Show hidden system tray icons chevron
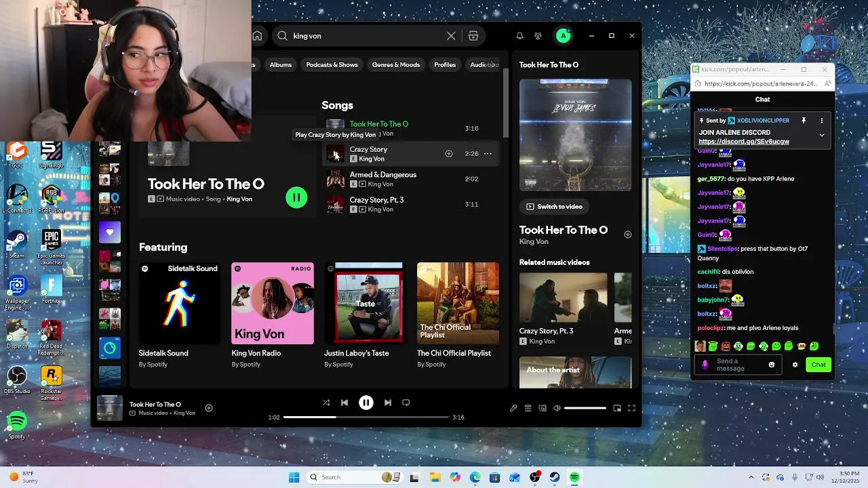This screenshot has width=868, height=488. point(751,477)
